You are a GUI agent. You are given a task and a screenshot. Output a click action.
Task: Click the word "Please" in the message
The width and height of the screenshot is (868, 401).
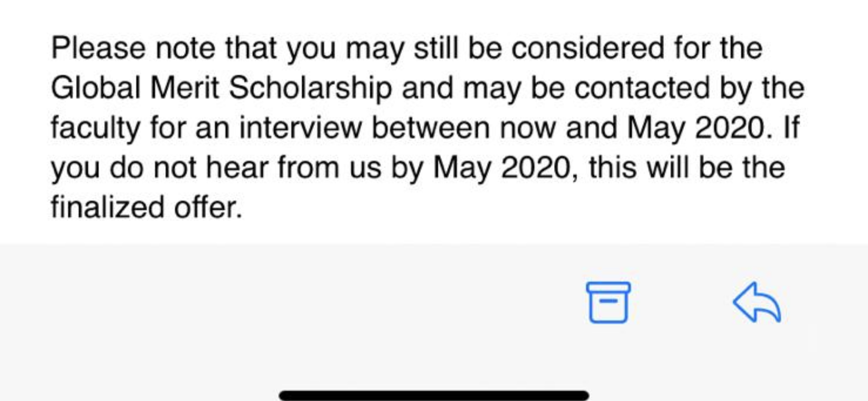(98, 48)
